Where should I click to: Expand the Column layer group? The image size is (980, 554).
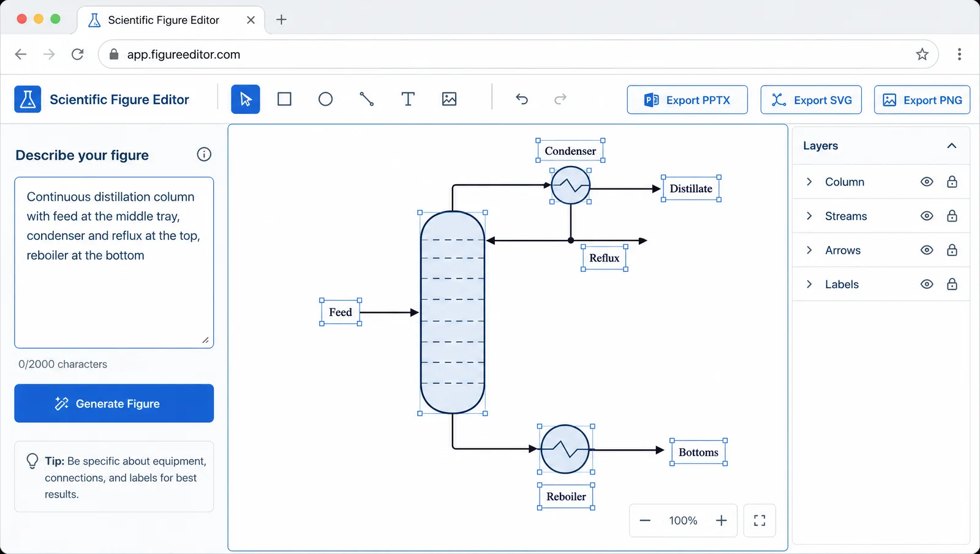(809, 182)
